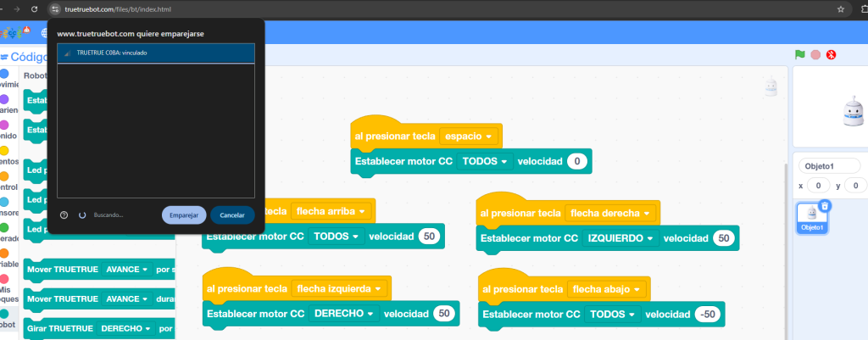Click the workspace vertical scrollbar
Screen dimensions: 868x340
[787, 251]
